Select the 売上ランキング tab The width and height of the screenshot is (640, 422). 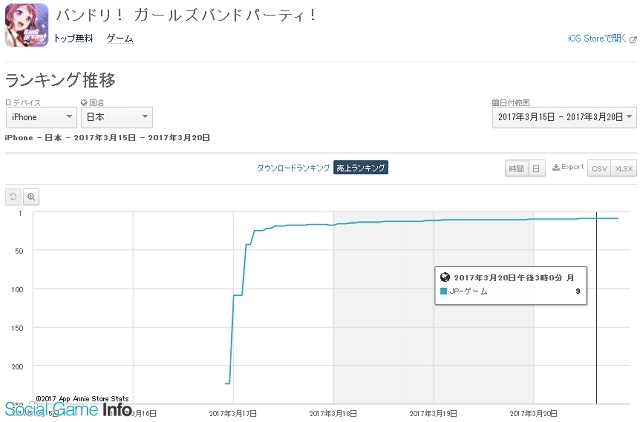360,168
